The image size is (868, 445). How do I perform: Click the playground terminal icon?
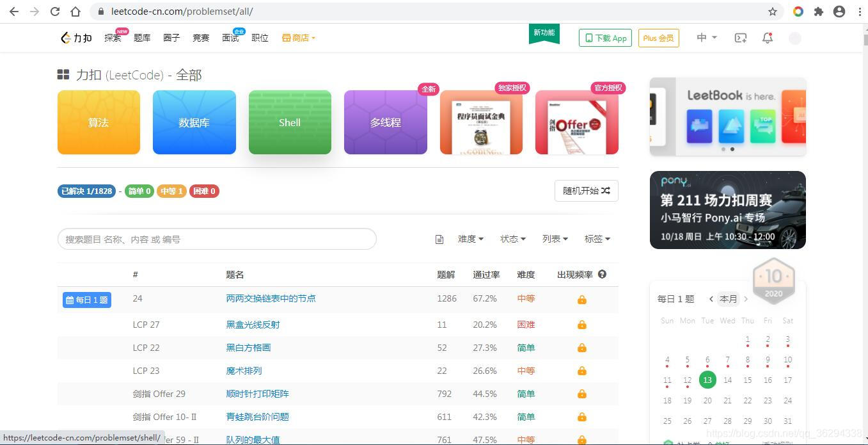[x=740, y=38]
